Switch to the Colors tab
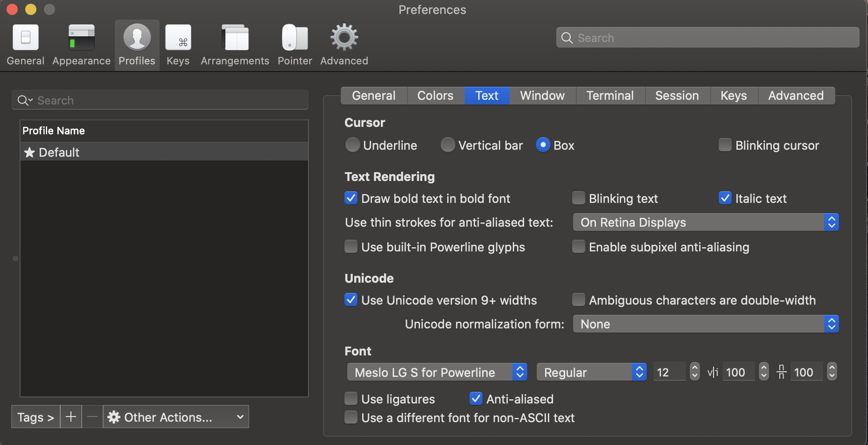The image size is (868, 445). [435, 96]
